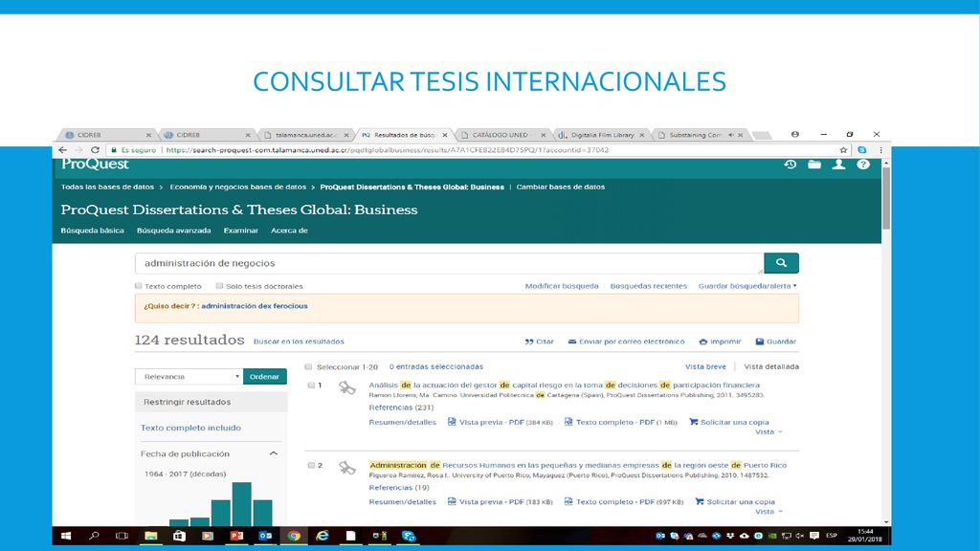Open Guardar búsqueda/alerta dropdown
Screen dimensions: 980x551
tap(747, 286)
